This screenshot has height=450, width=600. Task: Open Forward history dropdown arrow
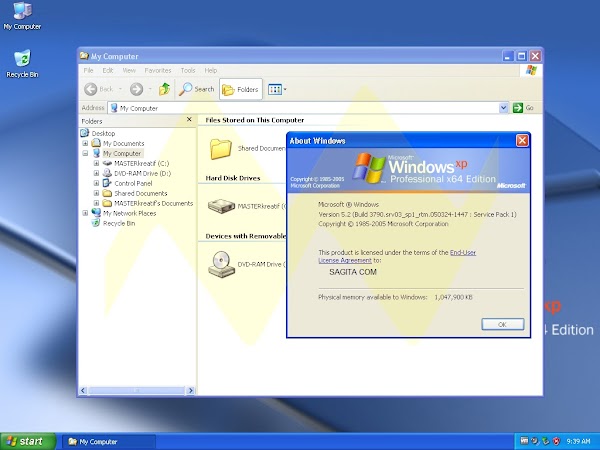[150, 89]
